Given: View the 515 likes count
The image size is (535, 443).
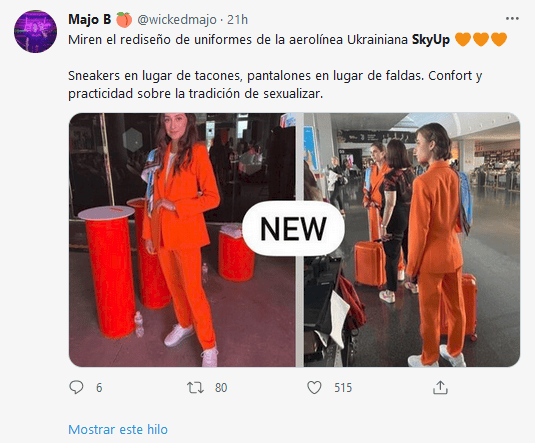Looking at the screenshot, I should [343, 388].
